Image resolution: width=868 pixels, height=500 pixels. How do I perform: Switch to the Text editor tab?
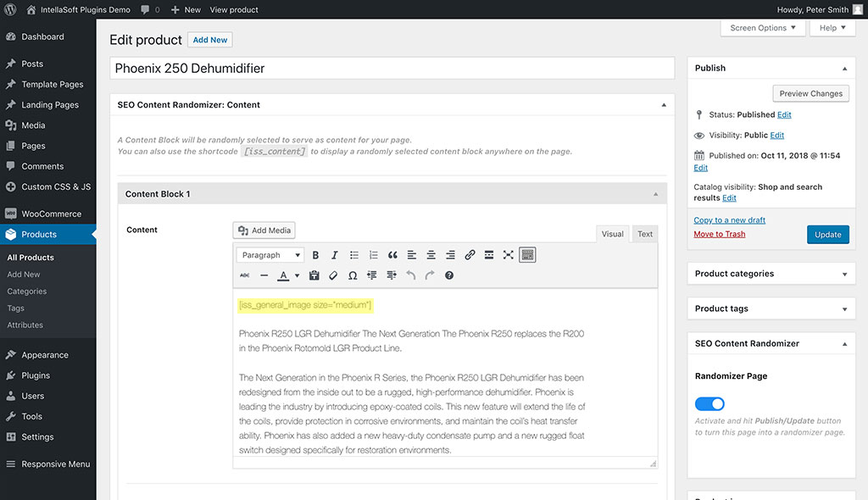coord(645,234)
